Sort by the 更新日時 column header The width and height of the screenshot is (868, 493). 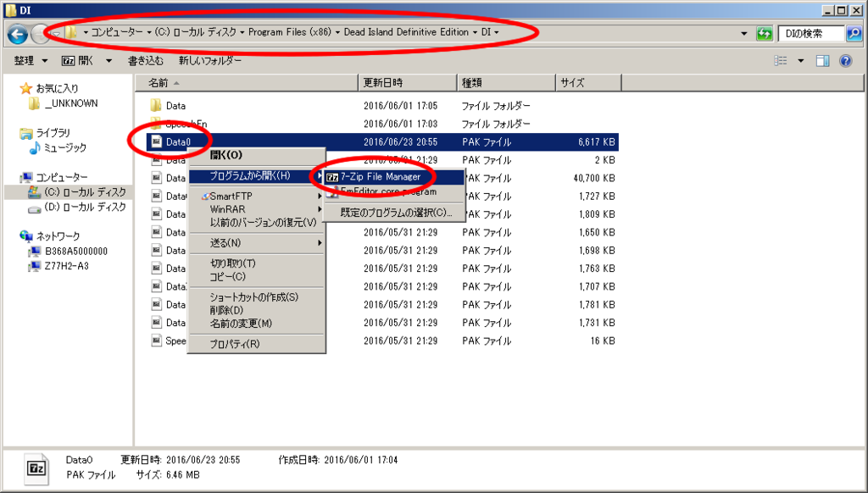pos(408,83)
